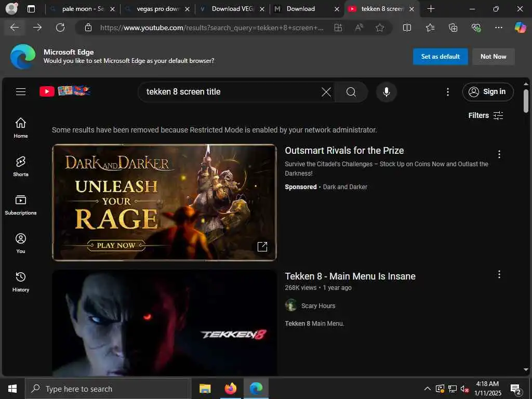Open the muted volume tray icon

pyautogui.click(x=464, y=389)
